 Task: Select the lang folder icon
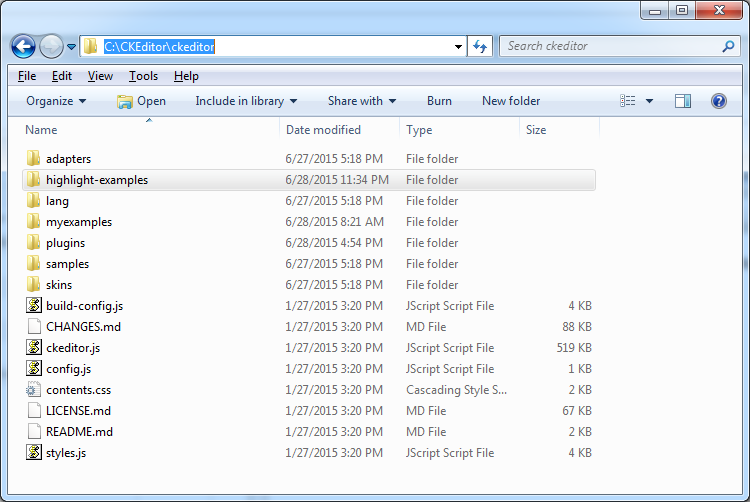coord(33,200)
